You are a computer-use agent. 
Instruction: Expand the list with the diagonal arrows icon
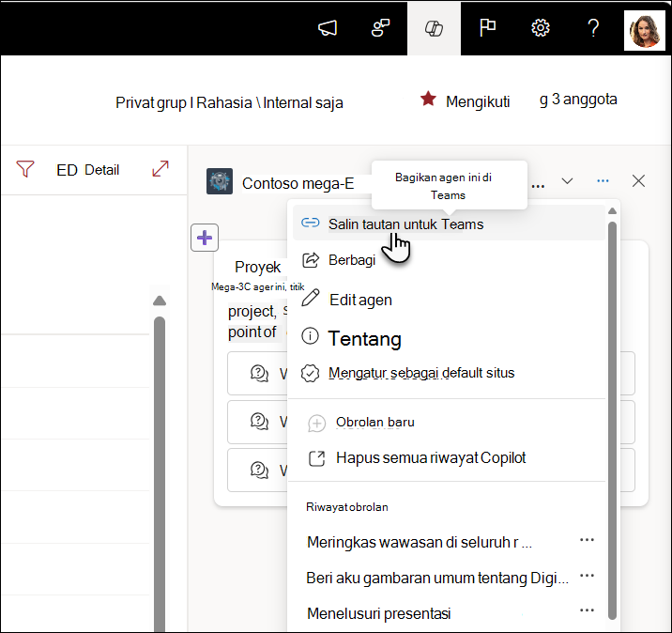pyautogui.click(x=160, y=168)
